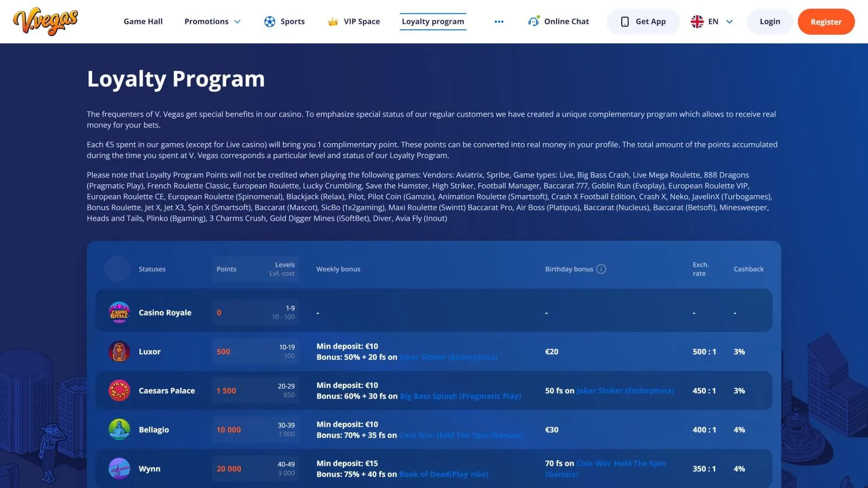The height and width of the screenshot is (488, 868).
Task: Click Caesars Palace's 1 500 points value
Action: [x=226, y=391]
